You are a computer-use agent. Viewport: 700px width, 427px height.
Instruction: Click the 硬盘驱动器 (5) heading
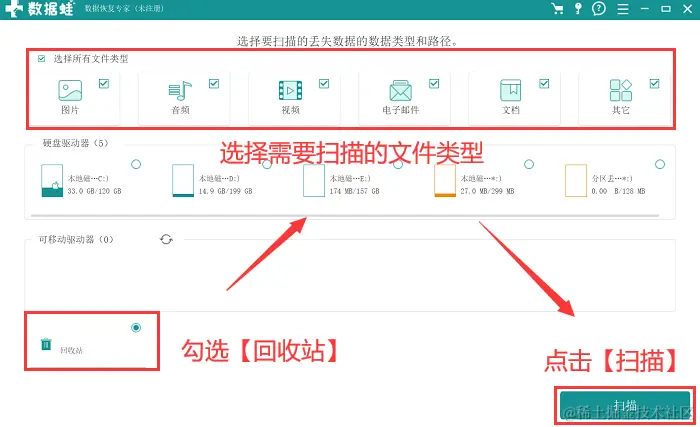pos(75,143)
